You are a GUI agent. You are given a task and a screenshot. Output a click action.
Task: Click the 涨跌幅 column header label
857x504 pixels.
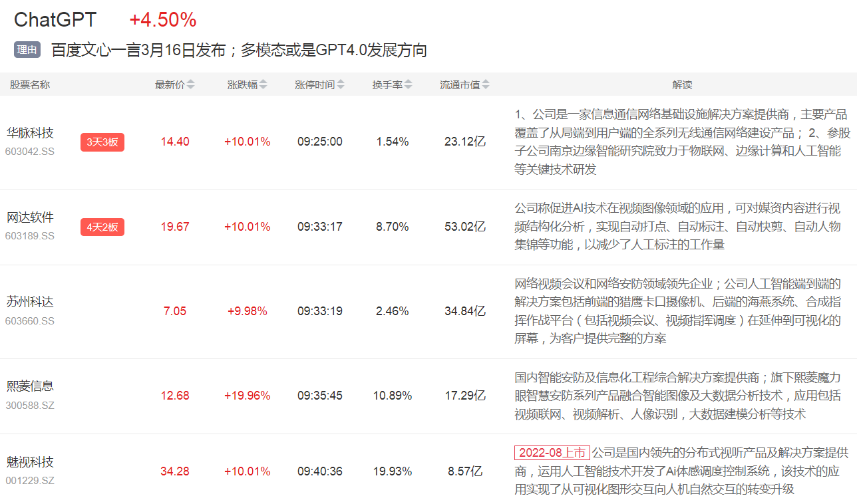pyautogui.click(x=242, y=85)
